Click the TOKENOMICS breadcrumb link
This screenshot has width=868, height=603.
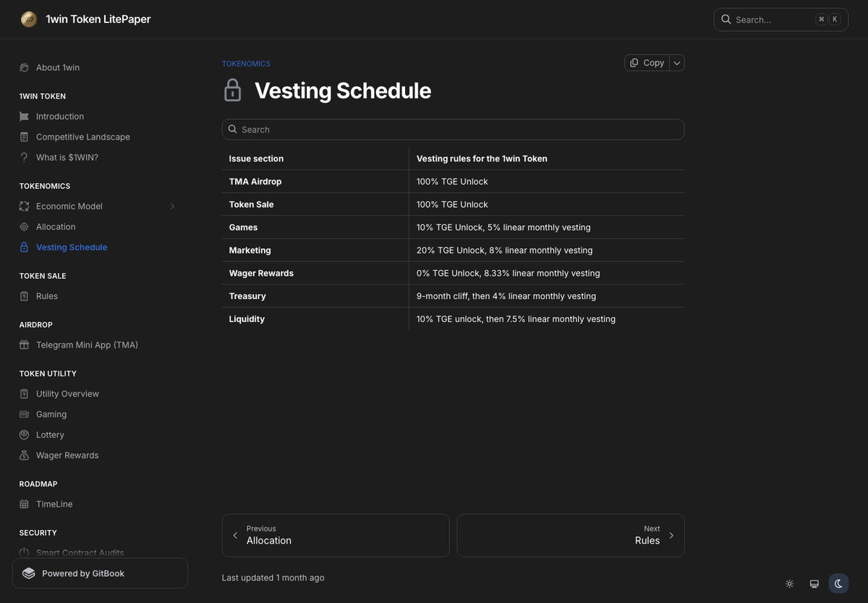(246, 64)
